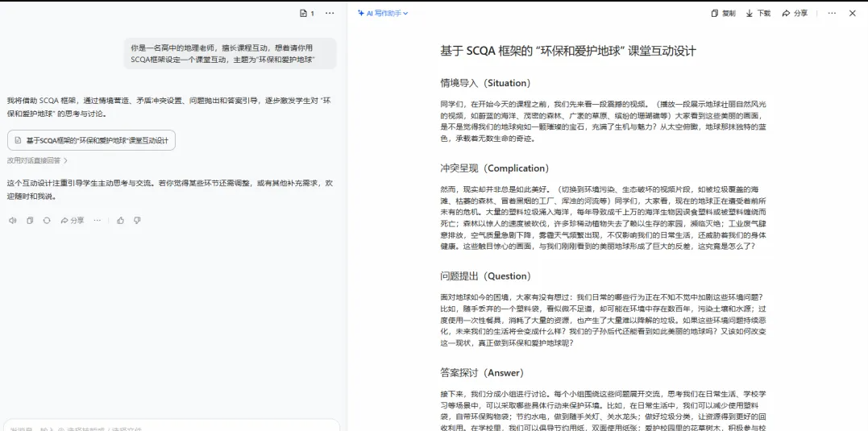Share the chat response via 分享
Viewport: 868px width, 431px height.
coord(73,220)
